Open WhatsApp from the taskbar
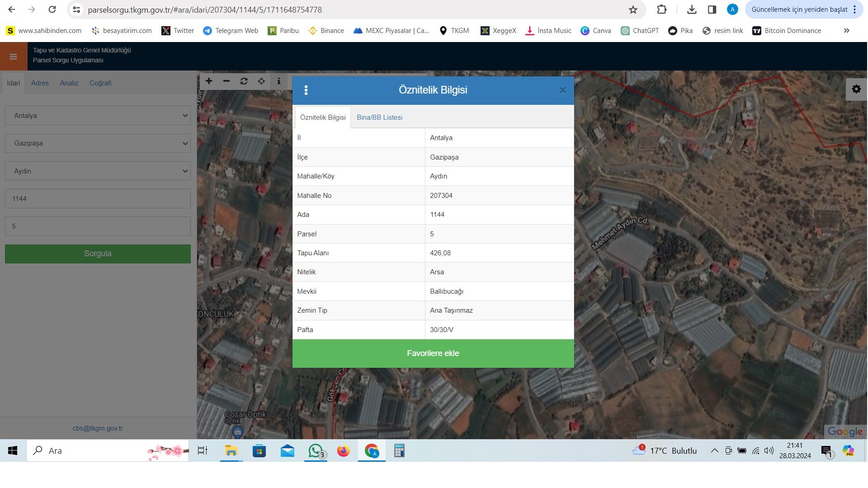This screenshot has width=868, height=488. (x=316, y=450)
